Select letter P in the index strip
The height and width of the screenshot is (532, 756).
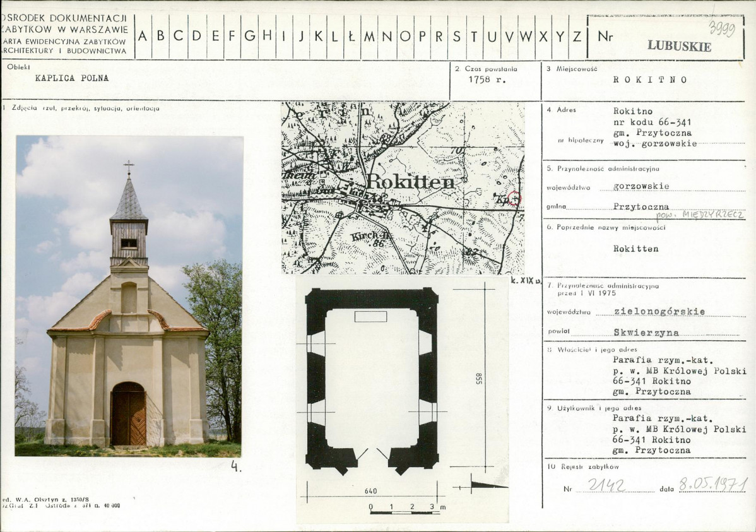pos(422,36)
